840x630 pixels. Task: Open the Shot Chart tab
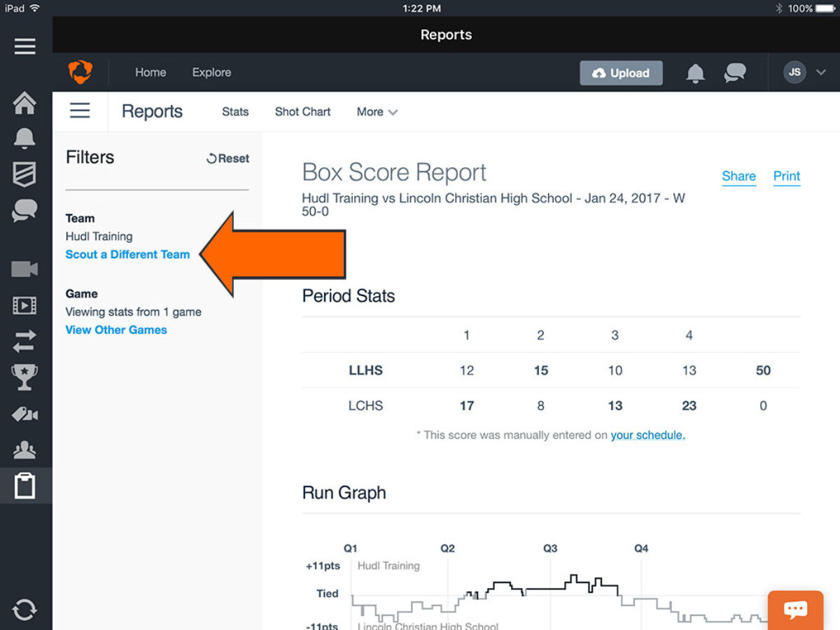(302, 112)
